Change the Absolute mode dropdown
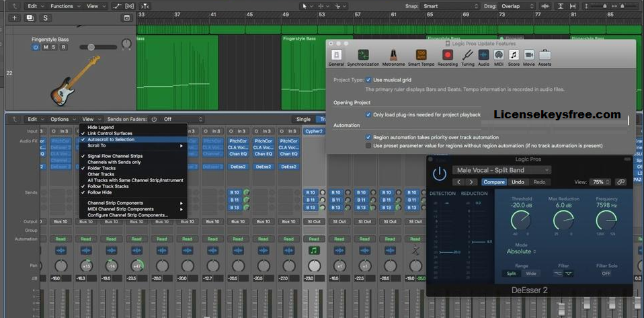The width and height of the screenshot is (644, 318). pos(521,251)
